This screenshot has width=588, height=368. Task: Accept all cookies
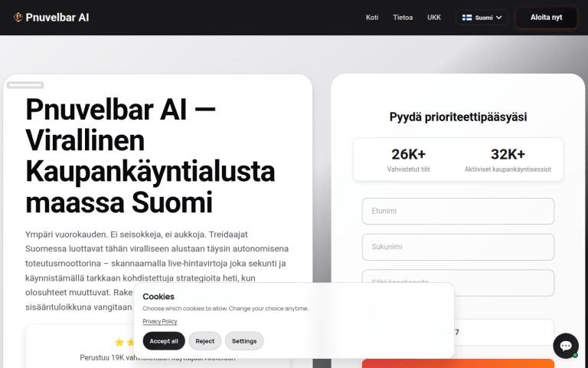click(x=164, y=341)
